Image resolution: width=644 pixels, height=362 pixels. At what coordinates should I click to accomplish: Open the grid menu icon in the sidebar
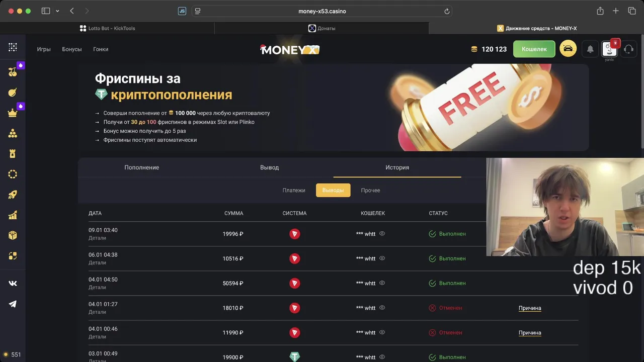tap(13, 47)
